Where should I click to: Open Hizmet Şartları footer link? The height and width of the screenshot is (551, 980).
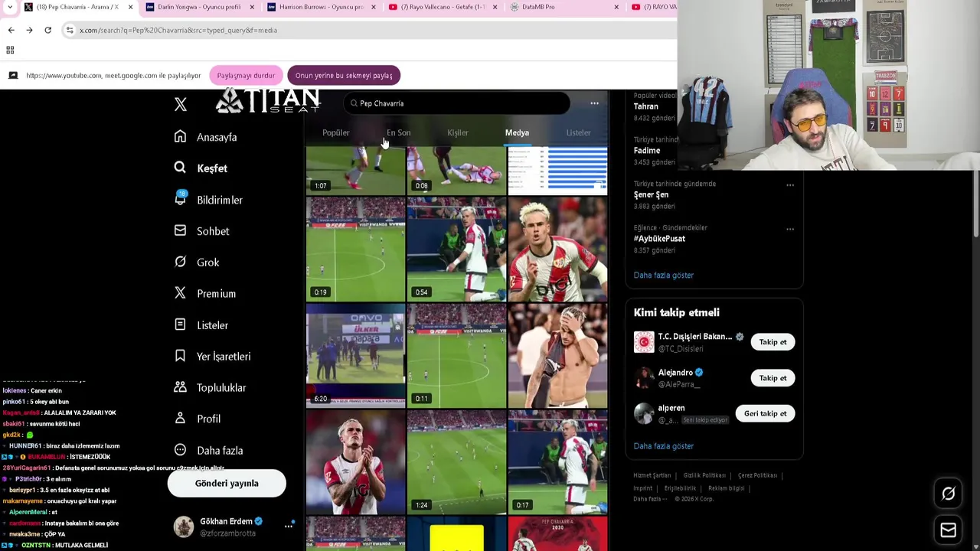[652, 475]
